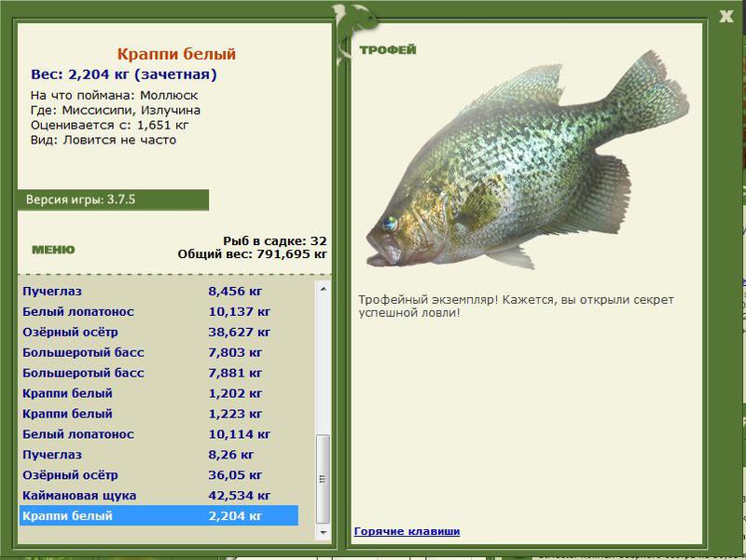The width and height of the screenshot is (746, 560).
Task: Click the ТРОФЕЙ heading
Action: 388,49
